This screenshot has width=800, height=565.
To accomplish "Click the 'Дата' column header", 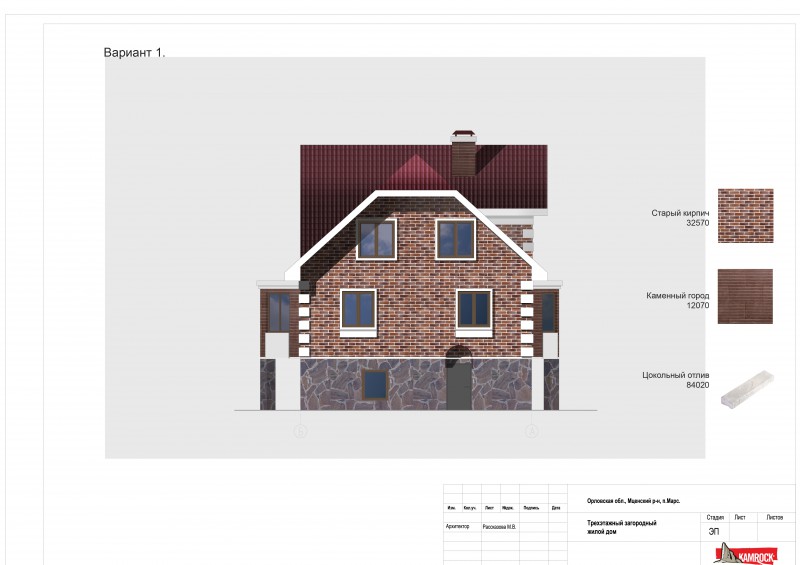I will (556, 508).
